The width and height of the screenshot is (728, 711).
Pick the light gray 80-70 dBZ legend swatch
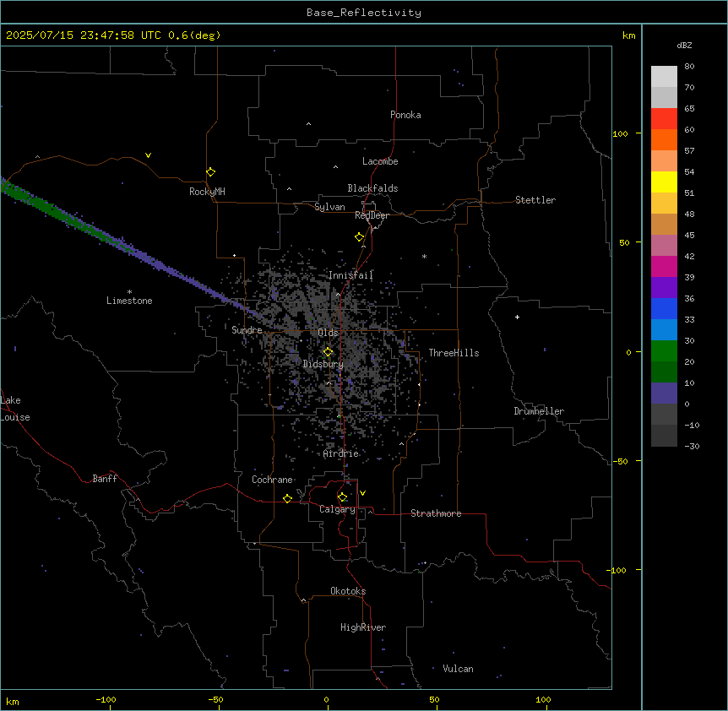pyautogui.click(x=664, y=77)
